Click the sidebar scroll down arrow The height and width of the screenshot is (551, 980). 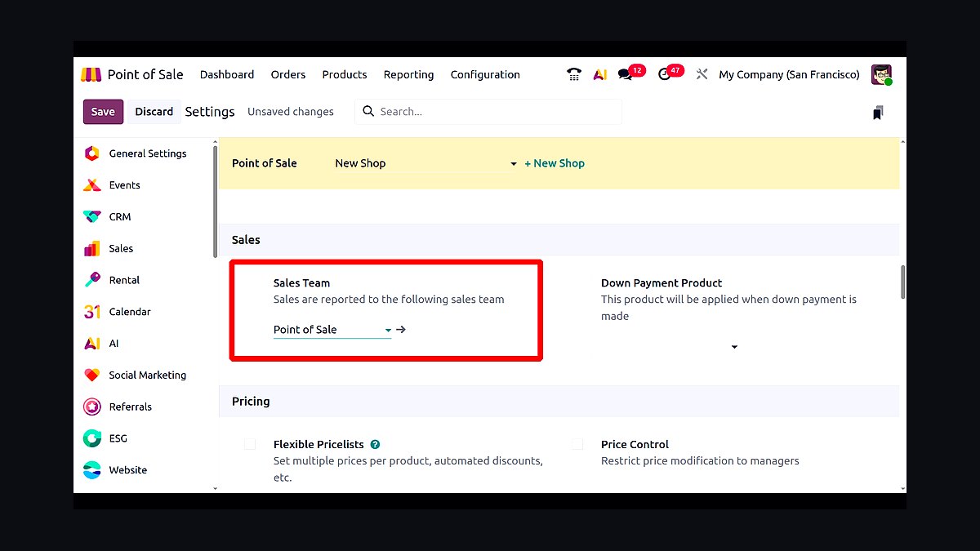[216, 488]
